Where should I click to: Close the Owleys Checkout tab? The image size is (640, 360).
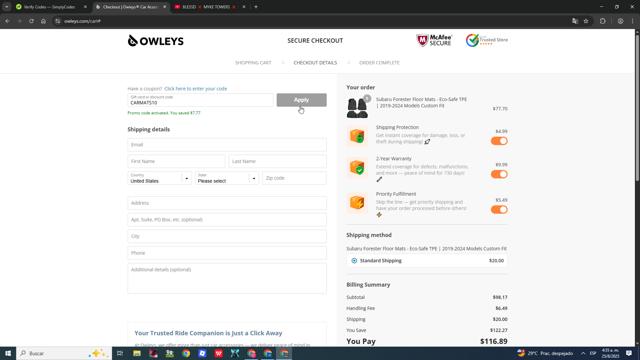[x=164, y=7]
